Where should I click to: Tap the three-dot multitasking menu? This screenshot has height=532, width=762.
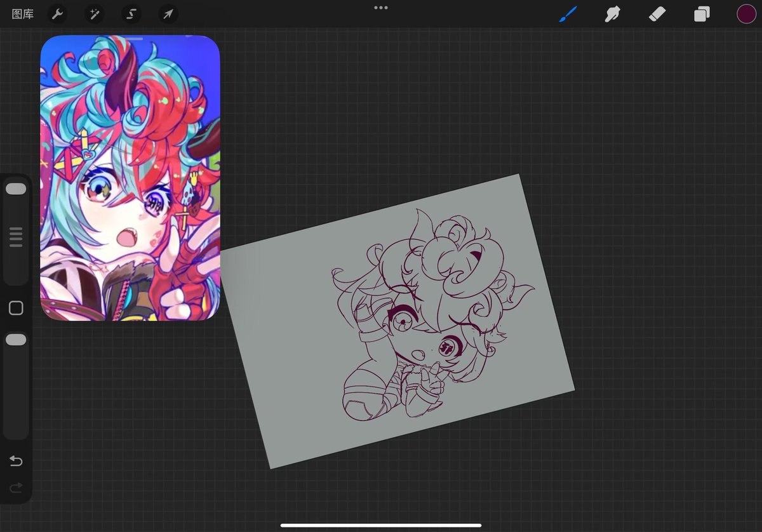click(x=381, y=8)
